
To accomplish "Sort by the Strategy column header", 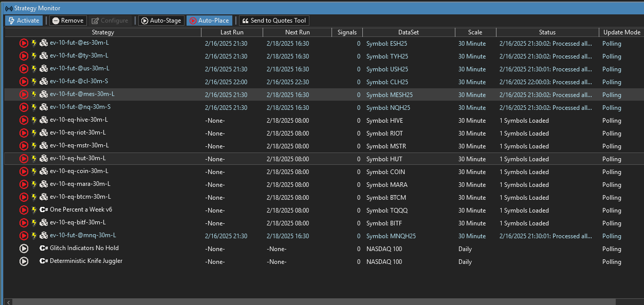I will pyautogui.click(x=103, y=32).
